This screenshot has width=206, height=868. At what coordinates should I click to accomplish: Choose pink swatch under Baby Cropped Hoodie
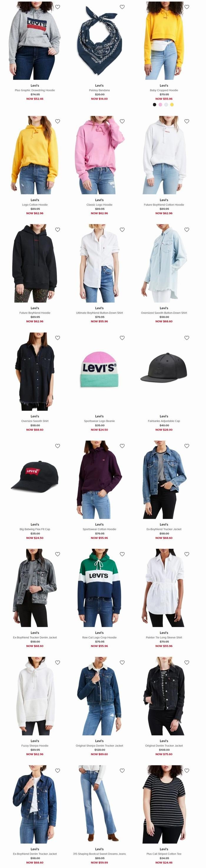coord(160,105)
